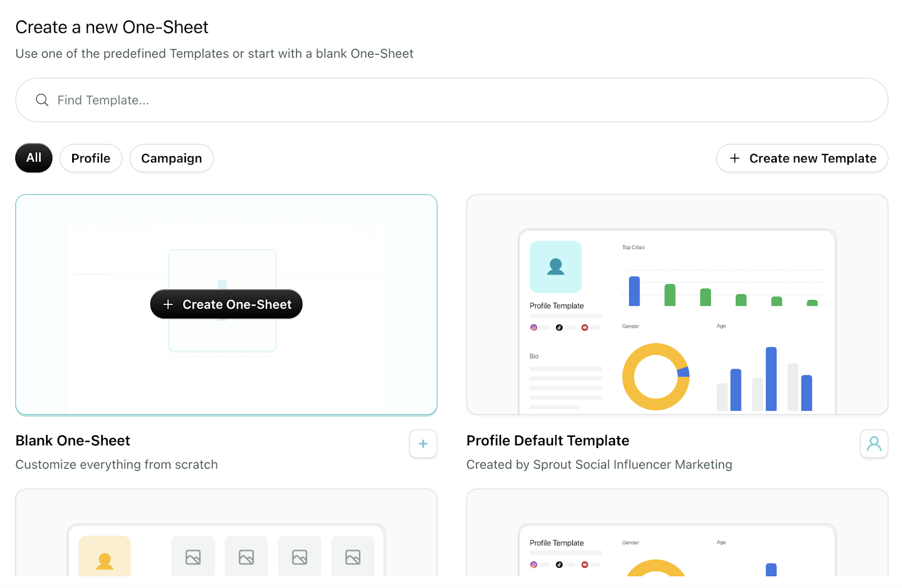
Task: Click the Profile Default Template title
Action: (547, 441)
